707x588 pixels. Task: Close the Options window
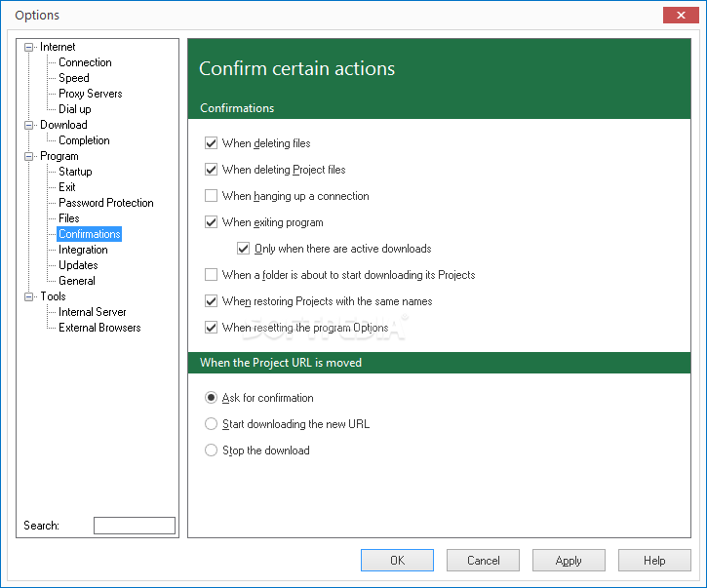point(681,16)
